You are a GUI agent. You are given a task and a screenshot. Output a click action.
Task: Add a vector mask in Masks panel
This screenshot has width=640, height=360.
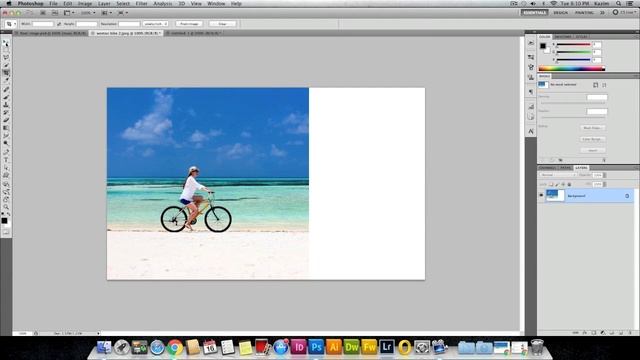click(x=604, y=85)
